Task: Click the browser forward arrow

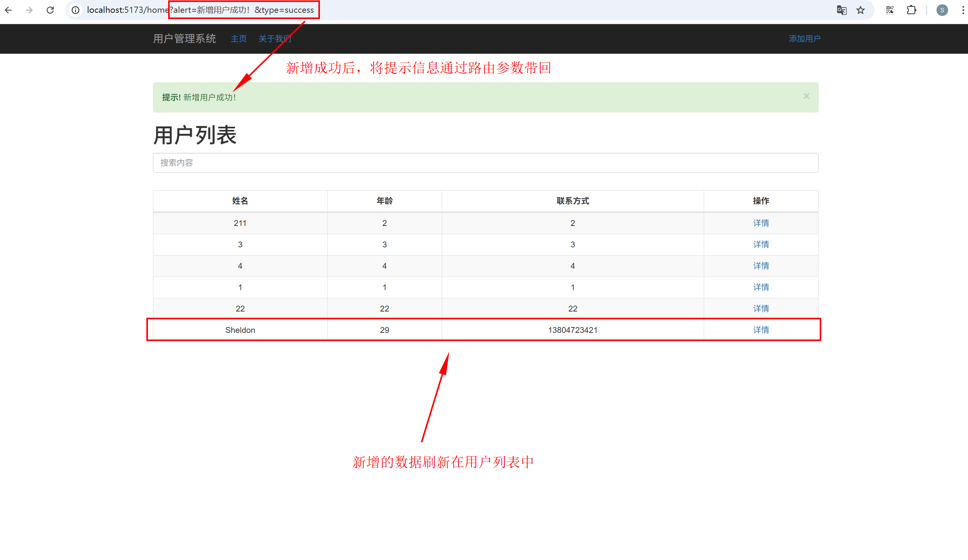Action: point(29,10)
